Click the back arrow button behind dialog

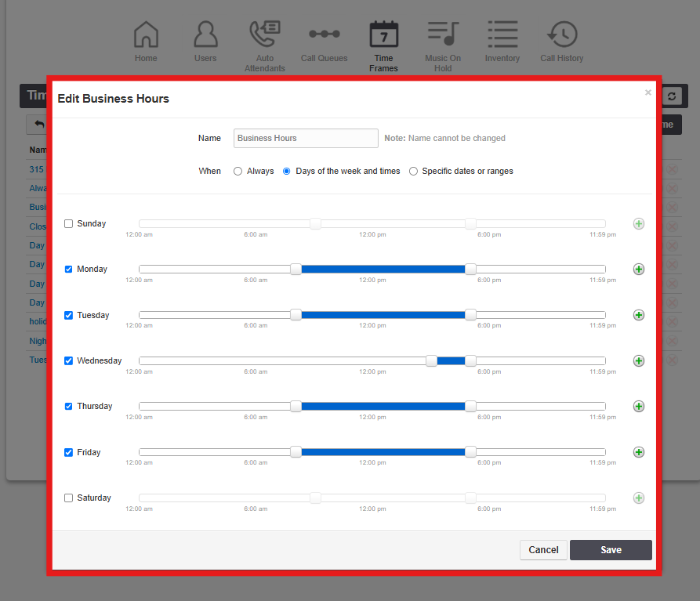point(39,125)
